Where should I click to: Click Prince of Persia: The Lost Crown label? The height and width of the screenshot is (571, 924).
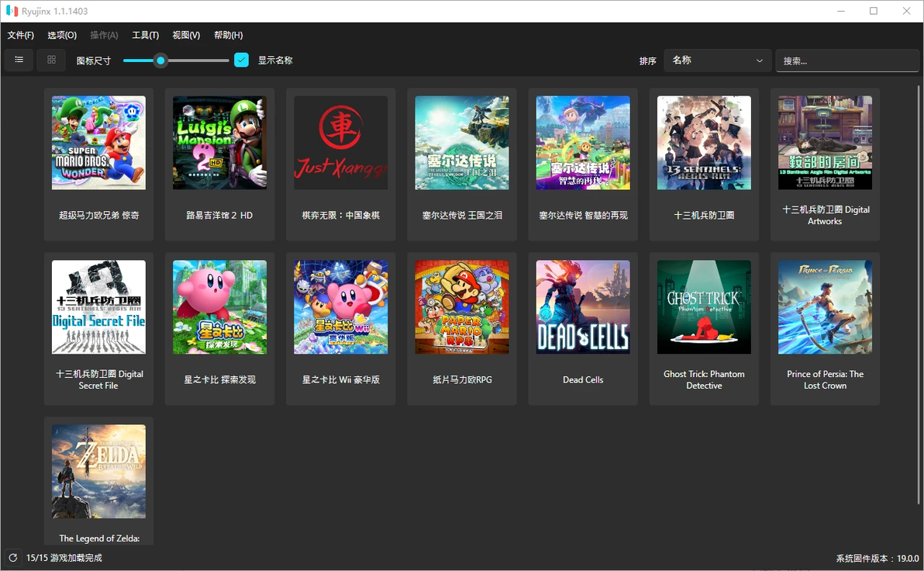pyautogui.click(x=825, y=380)
